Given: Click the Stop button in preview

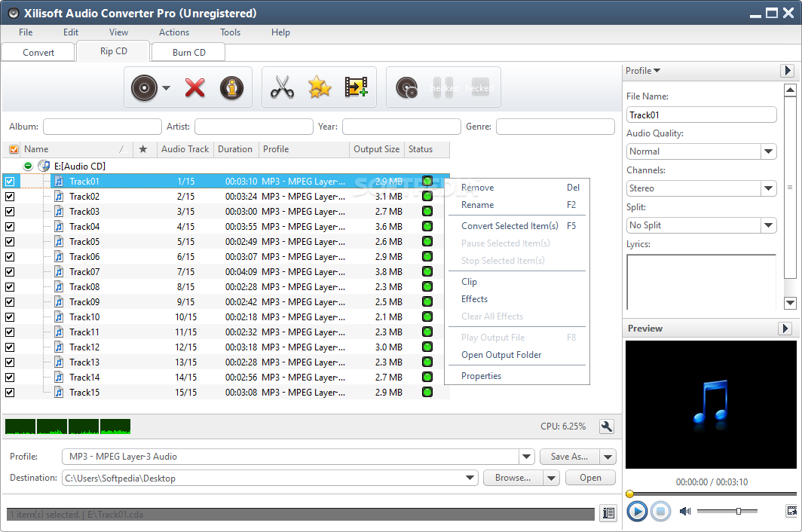Looking at the screenshot, I should [x=660, y=511].
